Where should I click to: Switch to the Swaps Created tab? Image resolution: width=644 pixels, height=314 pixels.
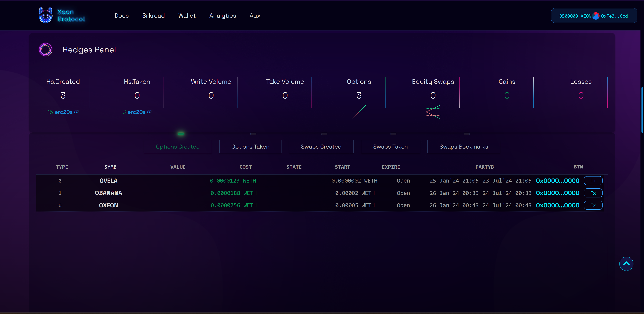tap(321, 147)
